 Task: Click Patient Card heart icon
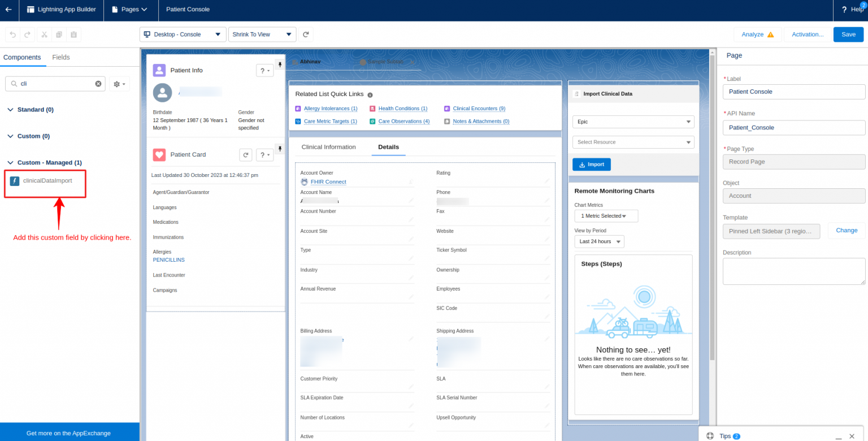pyautogui.click(x=159, y=154)
